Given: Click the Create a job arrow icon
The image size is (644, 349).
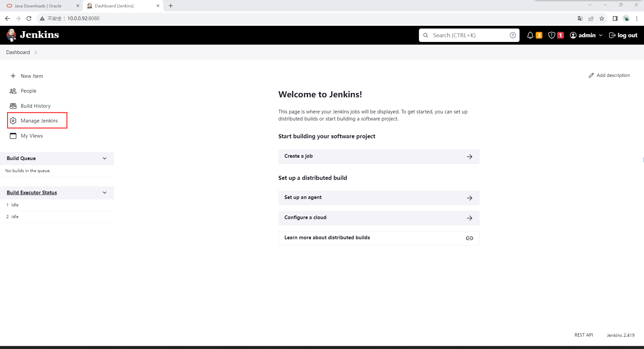Looking at the screenshot, I should (470, 157).
